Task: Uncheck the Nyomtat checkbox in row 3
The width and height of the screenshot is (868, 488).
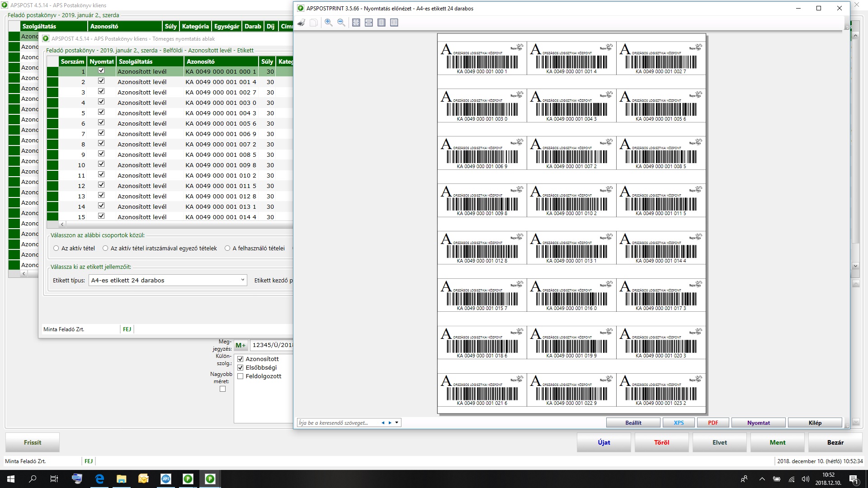Action: coord(101,92)
